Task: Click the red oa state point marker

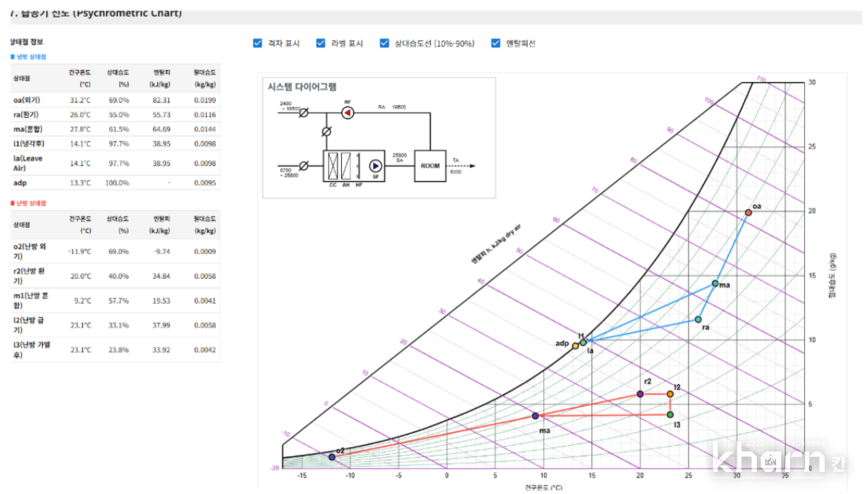Action: 748,212
